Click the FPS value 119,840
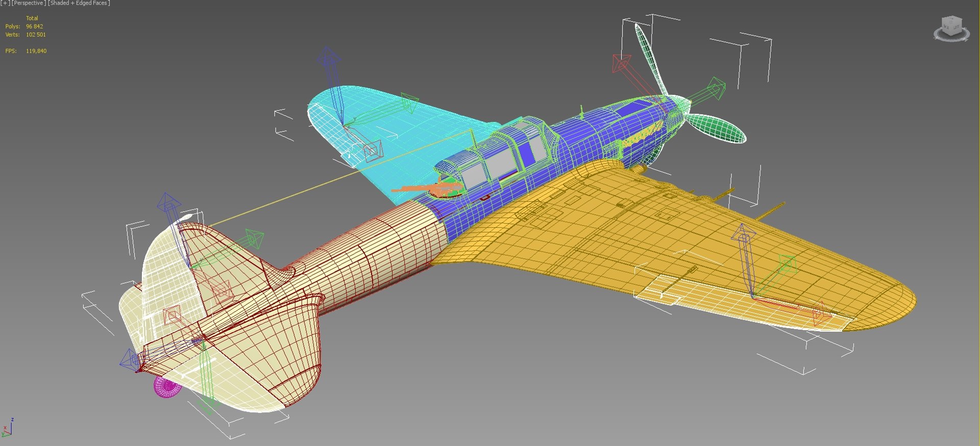Viewport: 980px width, 446px height. 36,51
